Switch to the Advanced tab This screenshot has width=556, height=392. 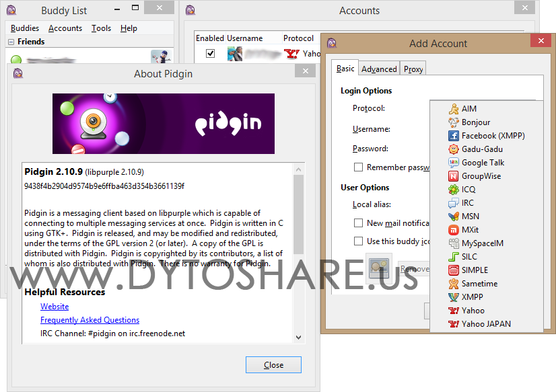pos(379,69)
